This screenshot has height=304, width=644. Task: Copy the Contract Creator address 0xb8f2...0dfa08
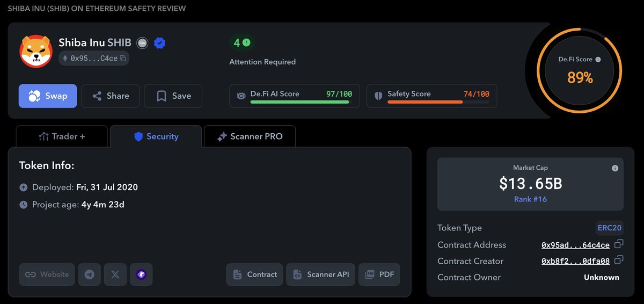619,260
